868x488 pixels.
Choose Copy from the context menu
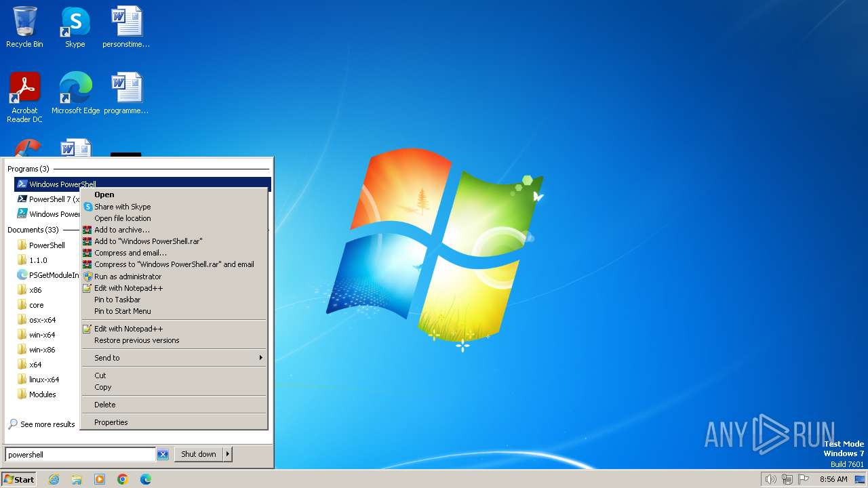pyautogui.click(x=174, y=387)
